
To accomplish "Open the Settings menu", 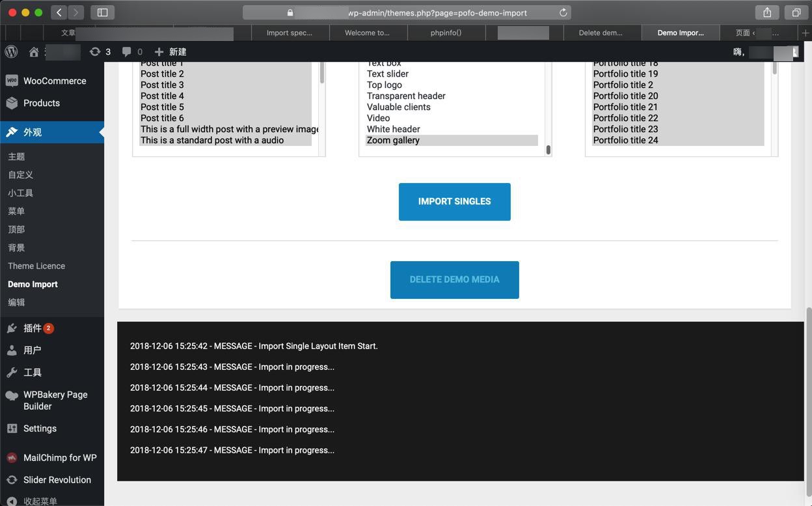I will (x=52, y=429).
